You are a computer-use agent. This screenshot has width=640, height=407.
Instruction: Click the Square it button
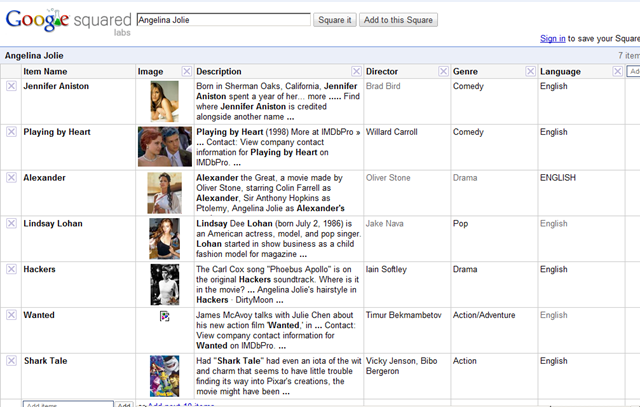click(335, 20)
